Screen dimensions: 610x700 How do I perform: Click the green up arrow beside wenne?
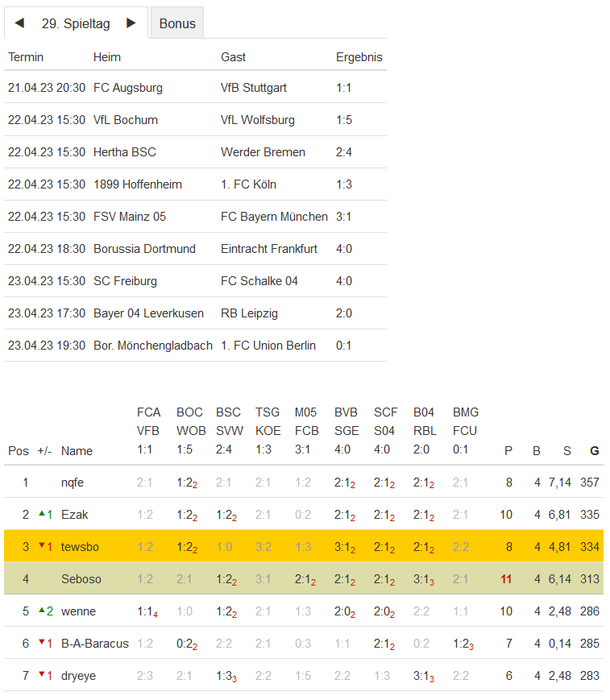(42, 611)
